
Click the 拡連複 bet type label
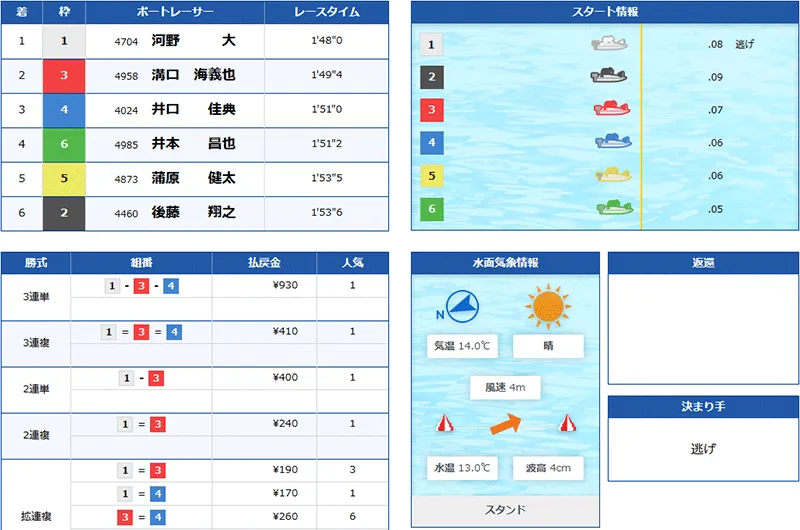click(x=36, y=517)
